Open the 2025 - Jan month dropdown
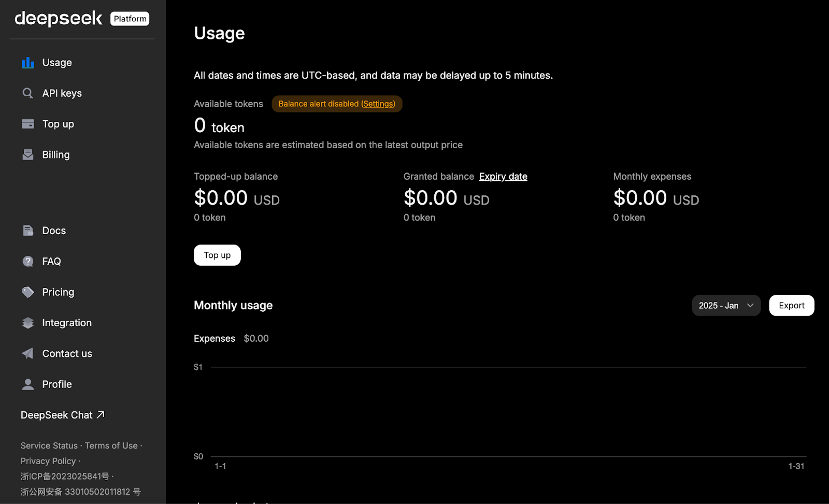Image resolution: width=829 pixels, height=504 pixels. [726, 306]
